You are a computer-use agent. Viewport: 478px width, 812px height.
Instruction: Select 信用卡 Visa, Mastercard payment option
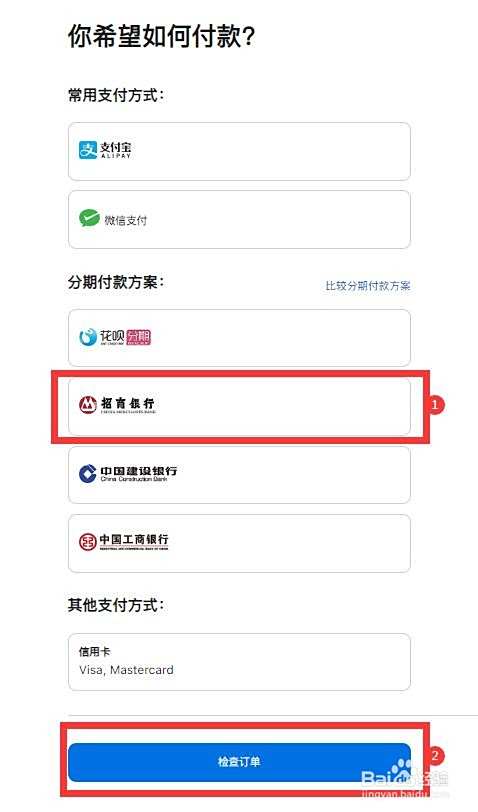coord(239,662)
